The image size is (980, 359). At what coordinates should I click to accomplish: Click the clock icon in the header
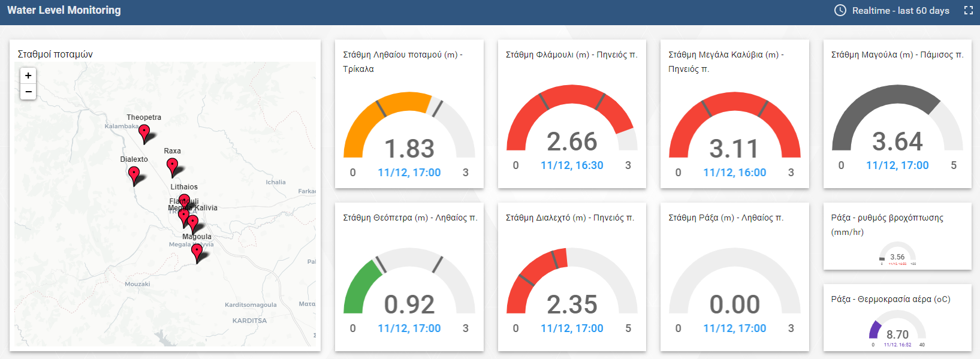click(840, 10)
